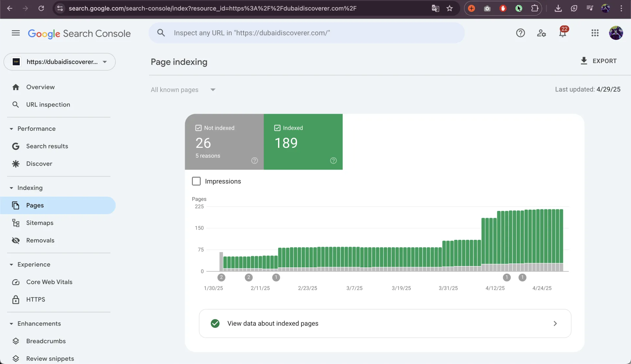The width and height of the screenshot is (631, 364).
Task: Open the browser extensions puzzle icon
Action: pyautogui.click(x=535, y=9)
